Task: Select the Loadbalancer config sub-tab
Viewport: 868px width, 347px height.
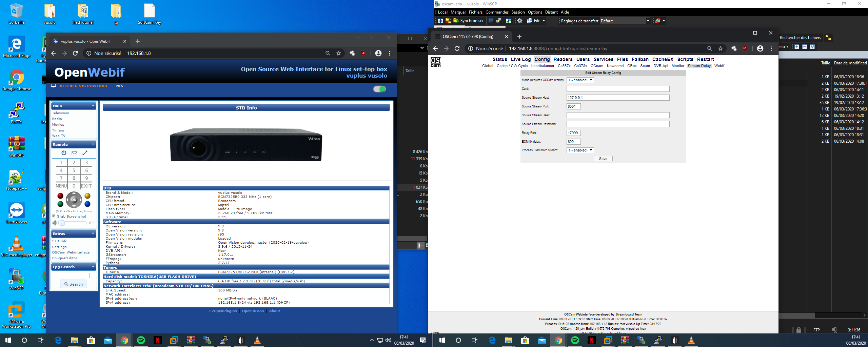Action: pyautogui.click(x=542, y=66)
